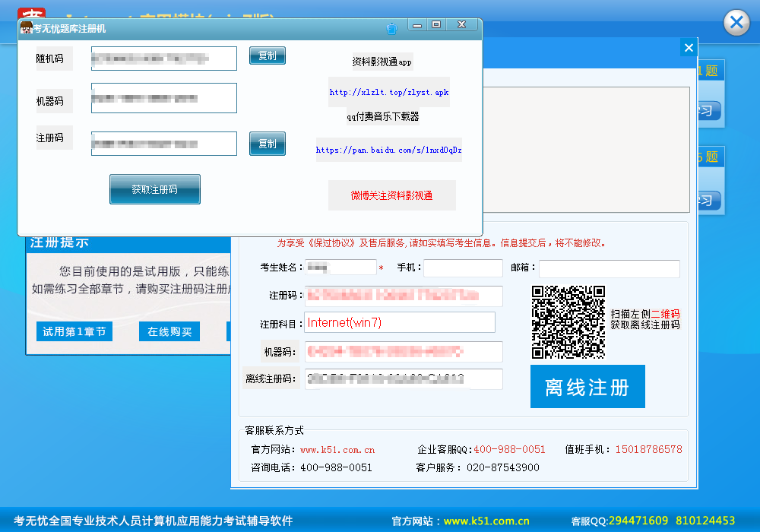
Task: Click 复制 button next to 注册码 field
Action: click(x=267, y=143)
